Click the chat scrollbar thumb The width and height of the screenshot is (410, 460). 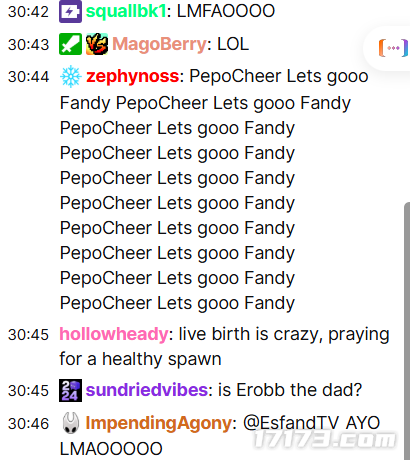point(407,330)
